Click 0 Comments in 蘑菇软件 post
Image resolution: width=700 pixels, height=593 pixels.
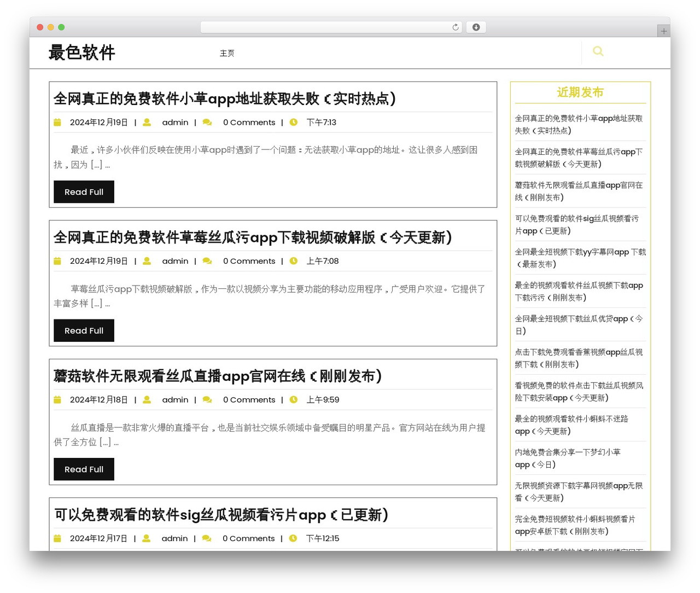tap(249, 400)
